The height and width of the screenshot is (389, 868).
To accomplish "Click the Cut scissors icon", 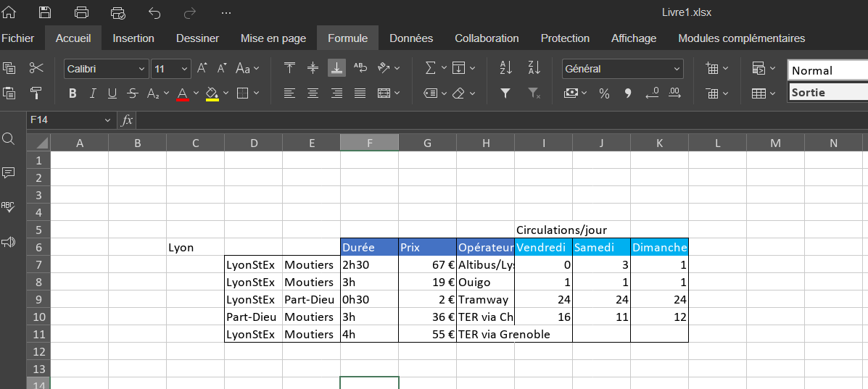I will tap(36, 68).
